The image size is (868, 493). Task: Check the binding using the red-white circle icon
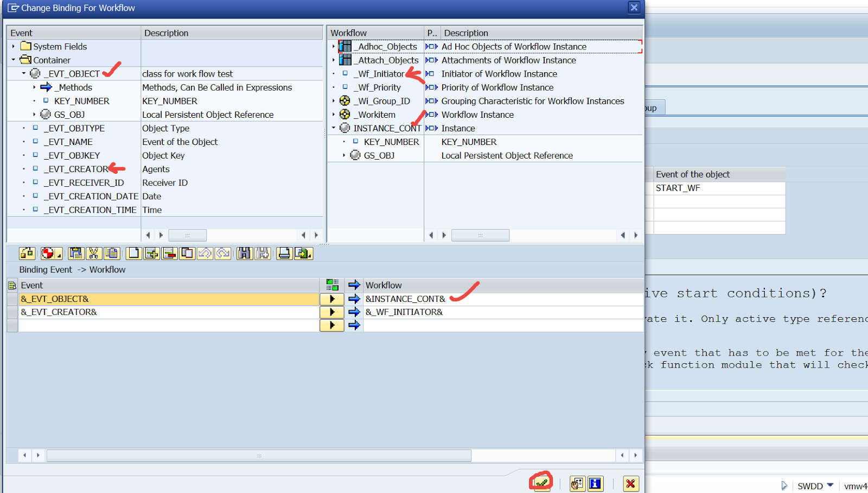tap(48, 253)
